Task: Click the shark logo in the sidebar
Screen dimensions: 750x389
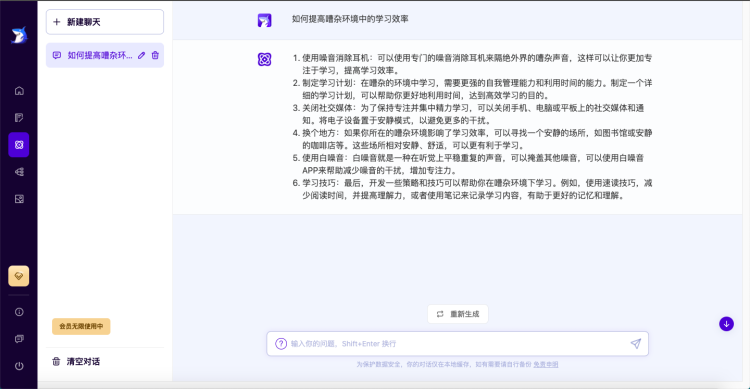Action: coord(19,35)
